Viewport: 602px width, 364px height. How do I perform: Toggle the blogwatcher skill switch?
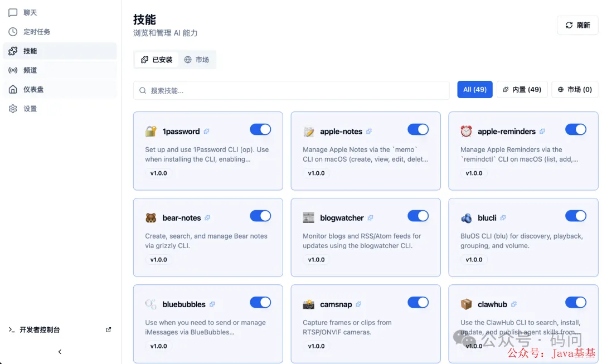click(x=418, y=216)
